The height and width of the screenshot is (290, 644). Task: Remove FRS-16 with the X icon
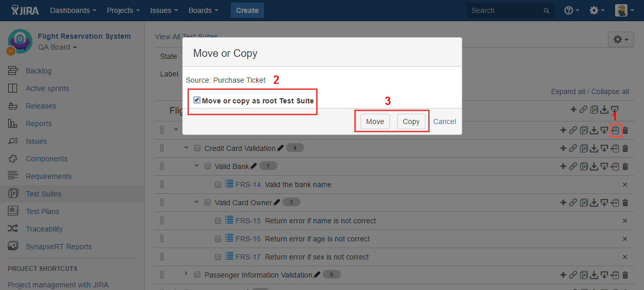click(625, 239)
